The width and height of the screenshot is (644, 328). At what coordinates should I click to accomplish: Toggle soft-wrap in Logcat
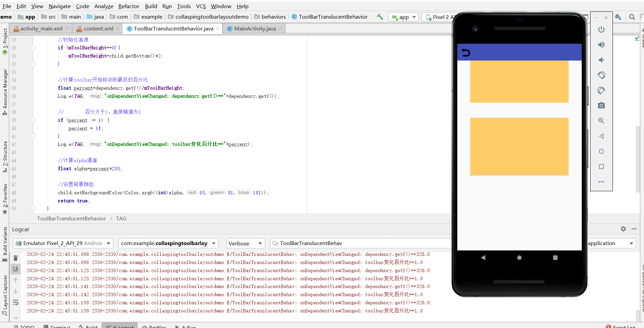(16, 303)
